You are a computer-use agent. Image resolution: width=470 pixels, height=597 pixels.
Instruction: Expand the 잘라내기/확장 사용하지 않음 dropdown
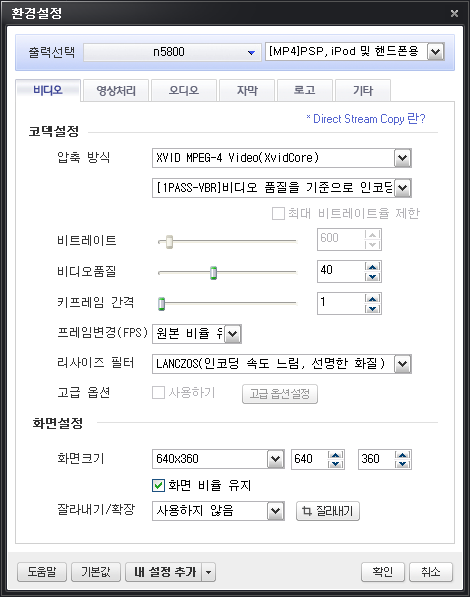click(275, 511)
